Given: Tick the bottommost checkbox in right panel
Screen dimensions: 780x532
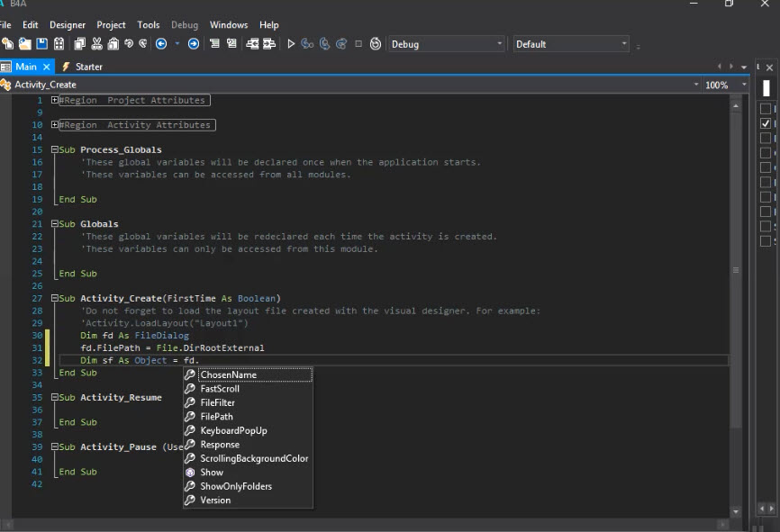Looking at the screenshot, I should pyautogui.click(x=766, y=241).
